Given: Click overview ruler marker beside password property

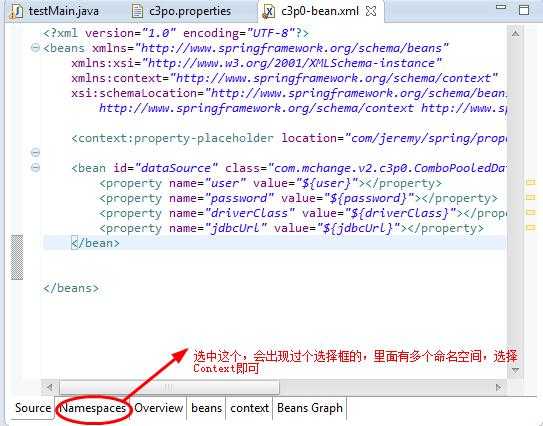Looking at the screenshot, I should [531, 197].
